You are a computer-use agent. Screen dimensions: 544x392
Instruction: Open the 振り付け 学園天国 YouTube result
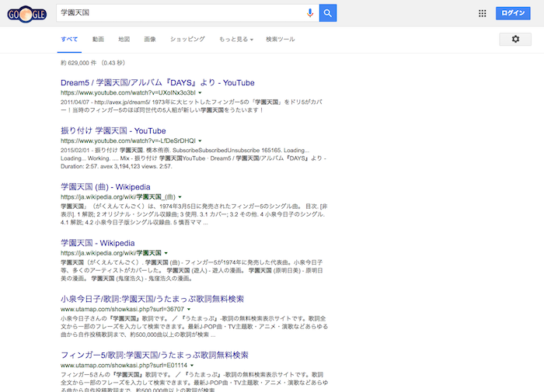coord(113,130)
